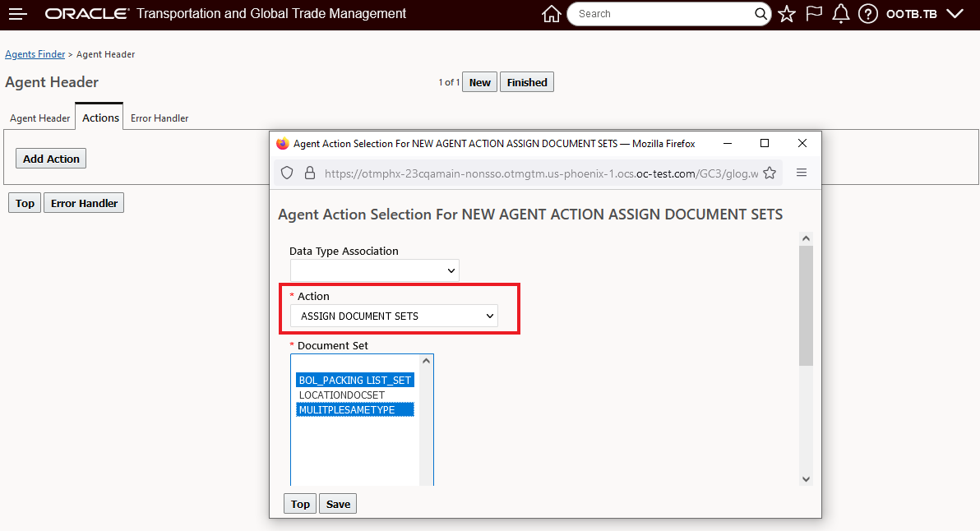Screen dimensions: 980x531
Task: Open the Data Type Association dropdown
Action: [375, 270]
